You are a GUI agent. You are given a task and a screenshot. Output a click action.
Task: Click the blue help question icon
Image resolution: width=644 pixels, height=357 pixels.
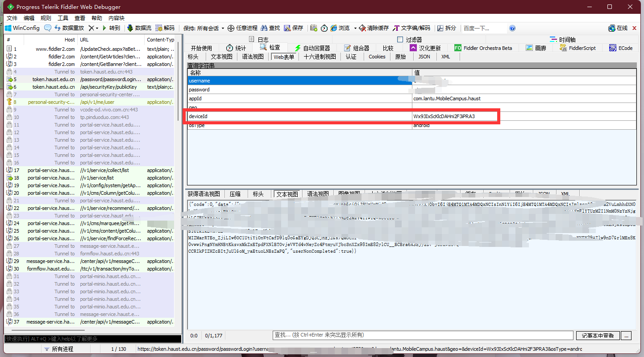(512, 28)
